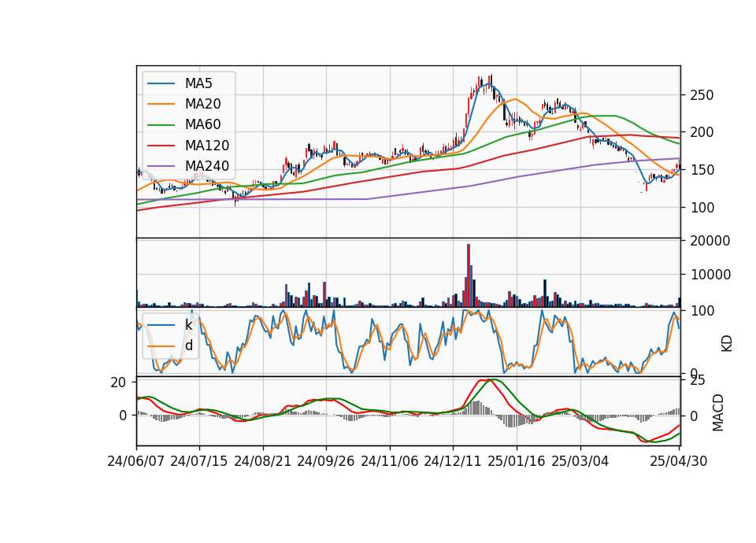The width and height of the screenshot is (756, 543).
Task: Click the 10000 volume axis label
Action: (x=710, y=275)
